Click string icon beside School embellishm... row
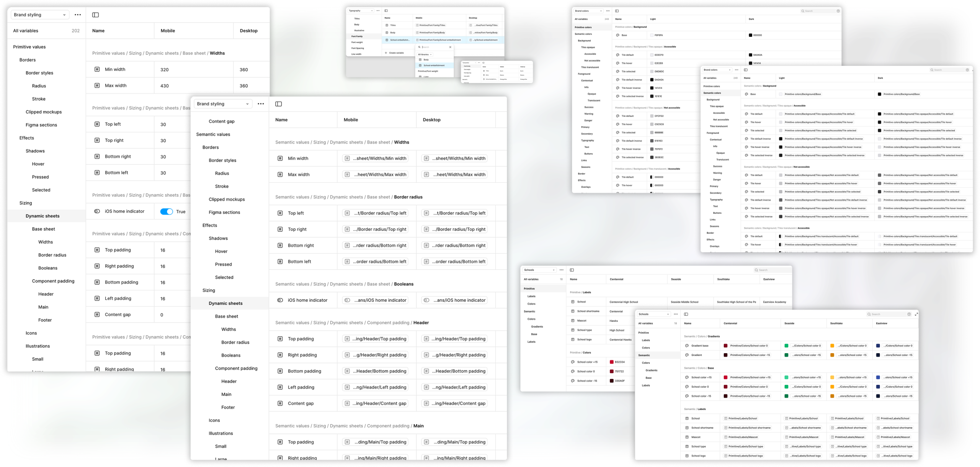 click(387, 40)
